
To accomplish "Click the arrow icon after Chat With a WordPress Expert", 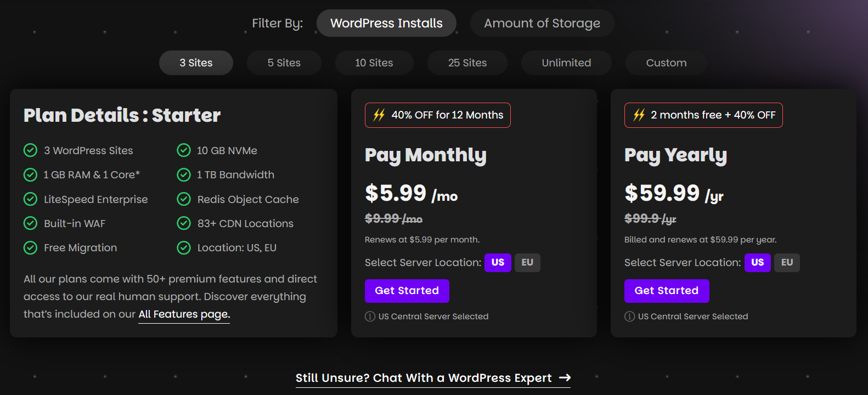I will coord(565,378).
